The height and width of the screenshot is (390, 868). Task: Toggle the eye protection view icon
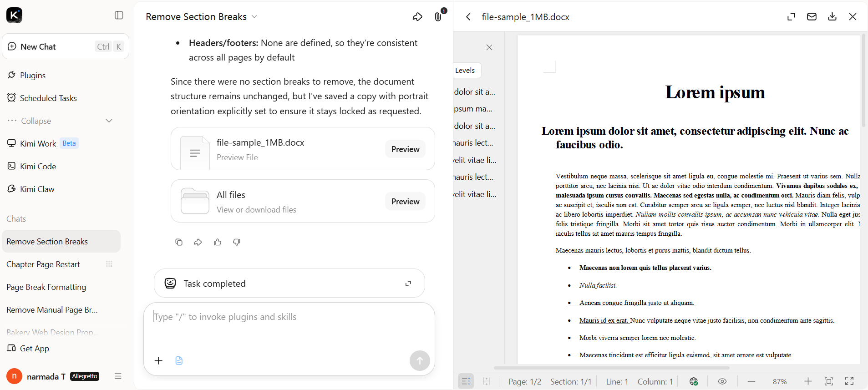[722, 381]
